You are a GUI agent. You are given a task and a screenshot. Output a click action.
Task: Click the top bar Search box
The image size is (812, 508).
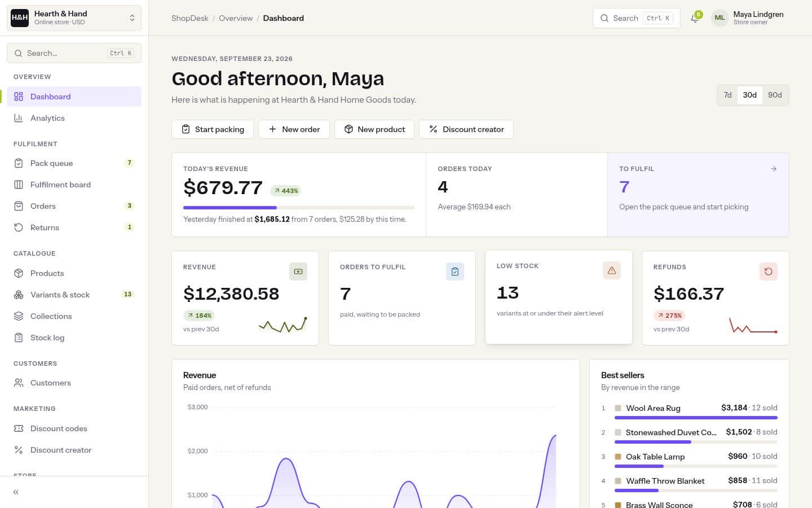pos(637,18)
